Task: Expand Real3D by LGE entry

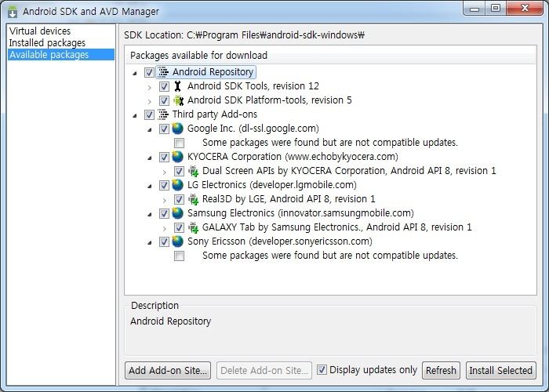Action: point(165,200)
